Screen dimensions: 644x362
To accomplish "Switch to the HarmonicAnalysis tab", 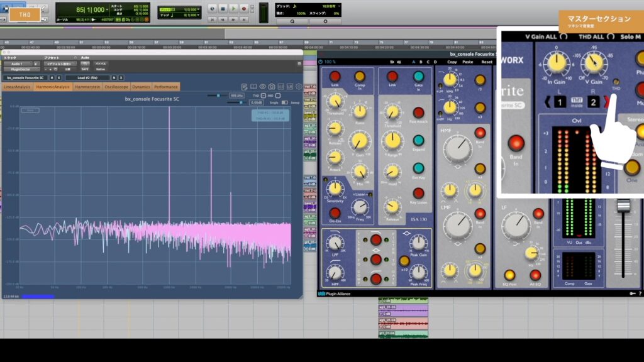I will point(53,87).
